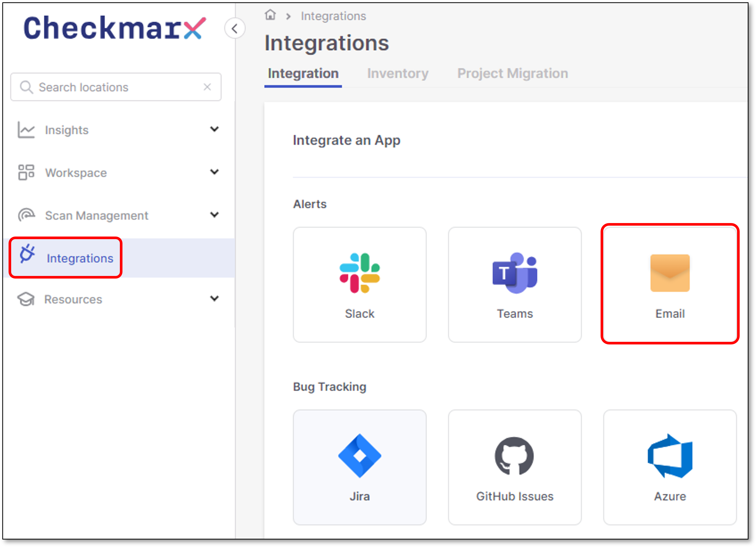Click the Resources graduation cap icon
The height and width of the screenshot is (547, 756).
(26, 299)
